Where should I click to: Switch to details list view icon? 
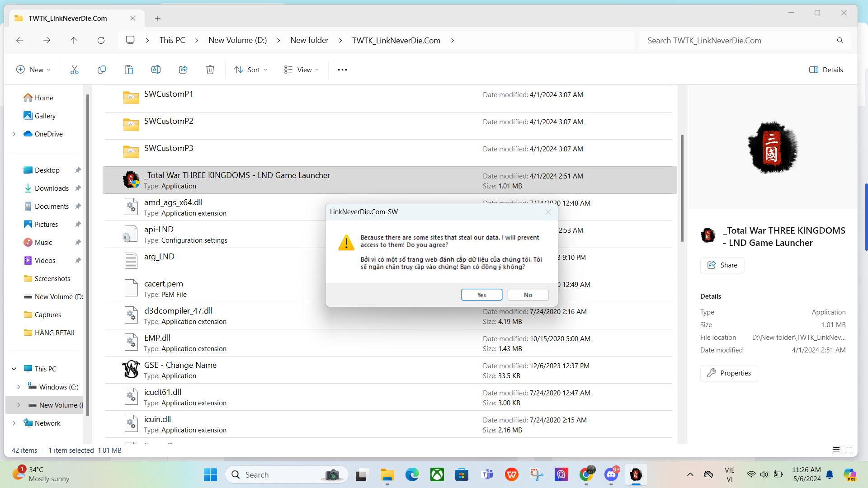(x=836, y=450)
